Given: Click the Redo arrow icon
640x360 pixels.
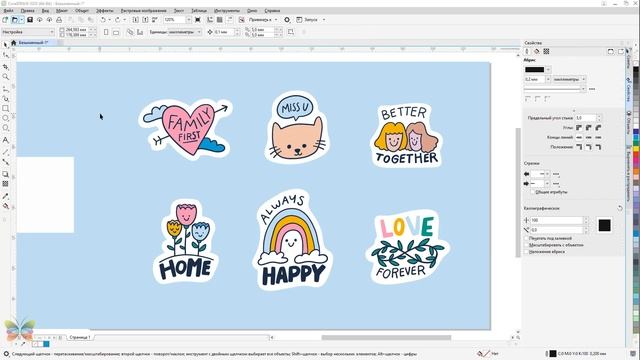Looking at the screenshot, I should coord(118,20).
